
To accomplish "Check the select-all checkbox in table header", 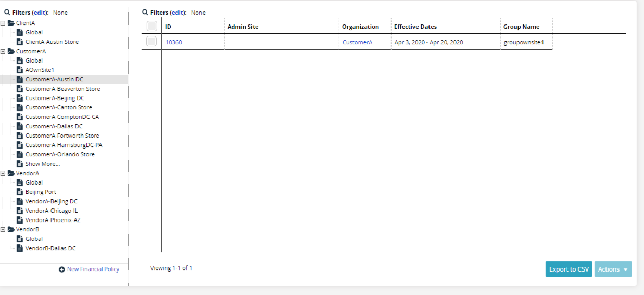I will tap(151, 26).
